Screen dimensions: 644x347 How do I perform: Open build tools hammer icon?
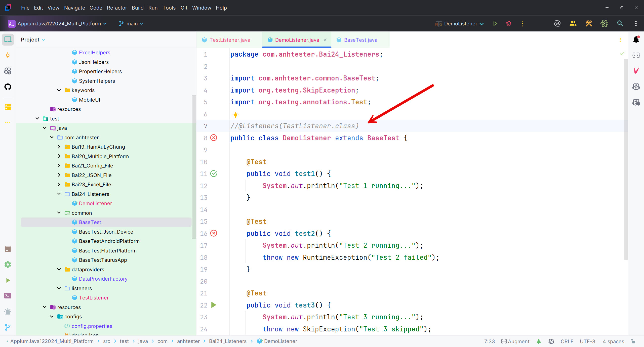tap(589, 24)
